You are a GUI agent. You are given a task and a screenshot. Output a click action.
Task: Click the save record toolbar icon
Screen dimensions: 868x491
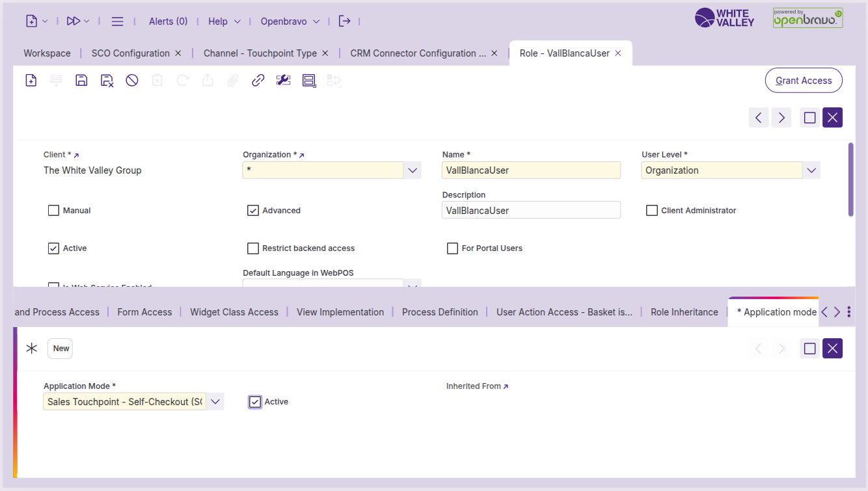pos(81,81)
